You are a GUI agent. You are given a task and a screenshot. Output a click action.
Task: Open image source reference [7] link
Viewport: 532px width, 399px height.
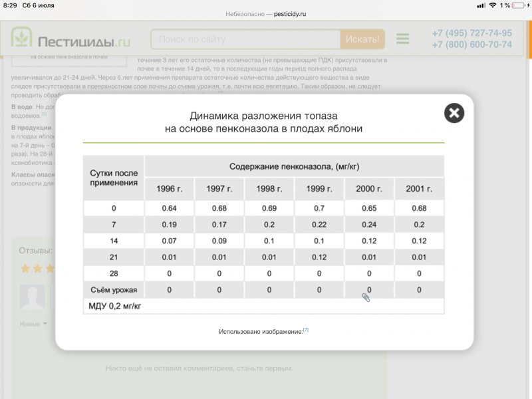306,330
